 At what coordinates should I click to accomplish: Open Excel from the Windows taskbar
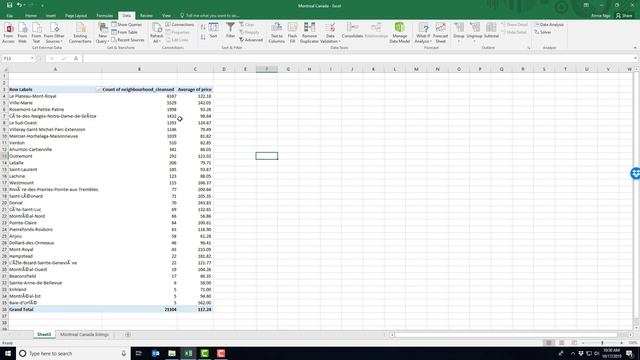188,353
